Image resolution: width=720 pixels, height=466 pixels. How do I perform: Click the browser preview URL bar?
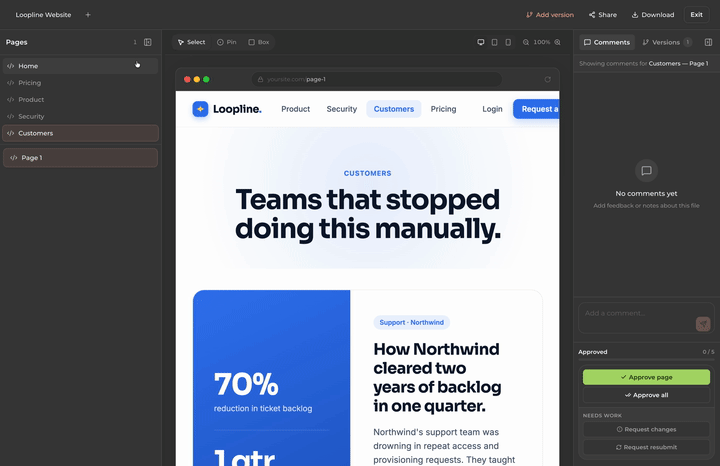coord(377,79)
